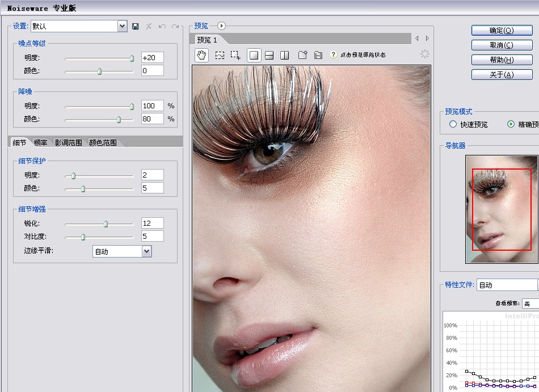Screen dimensions: 539x392
Task: Switch to vertical split preview
Action: click(285, 55)
